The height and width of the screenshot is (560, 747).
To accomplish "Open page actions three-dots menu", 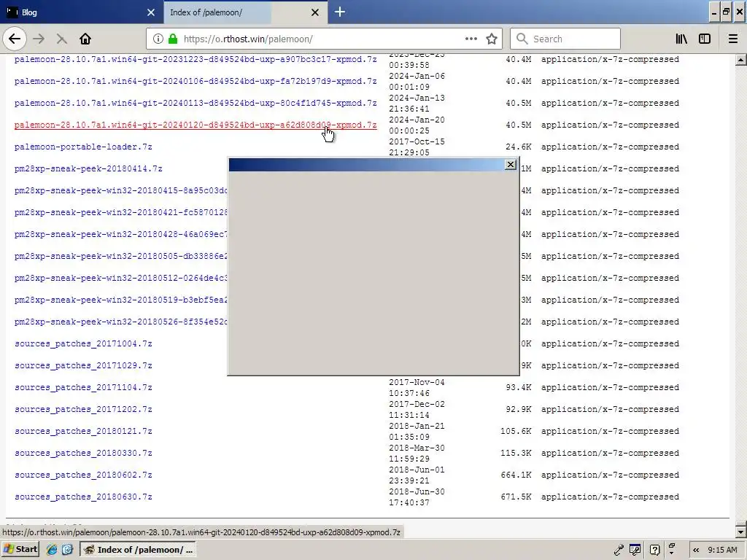I will pos(471,39).
